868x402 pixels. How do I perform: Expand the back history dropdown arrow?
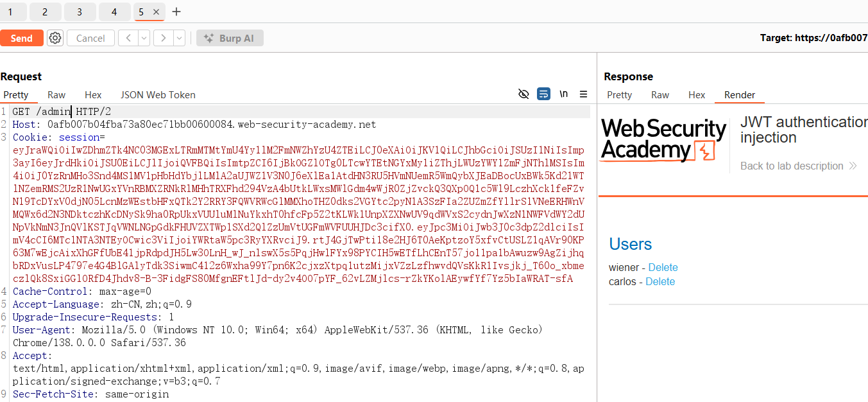144,38
